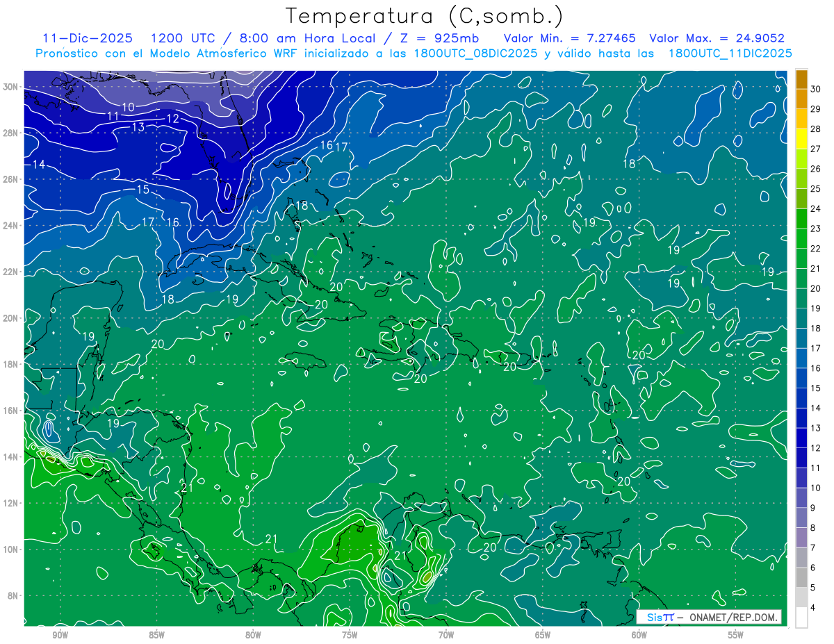Click color scale label '4'
This screenshot has height=644, width=834.
[812, 608]
